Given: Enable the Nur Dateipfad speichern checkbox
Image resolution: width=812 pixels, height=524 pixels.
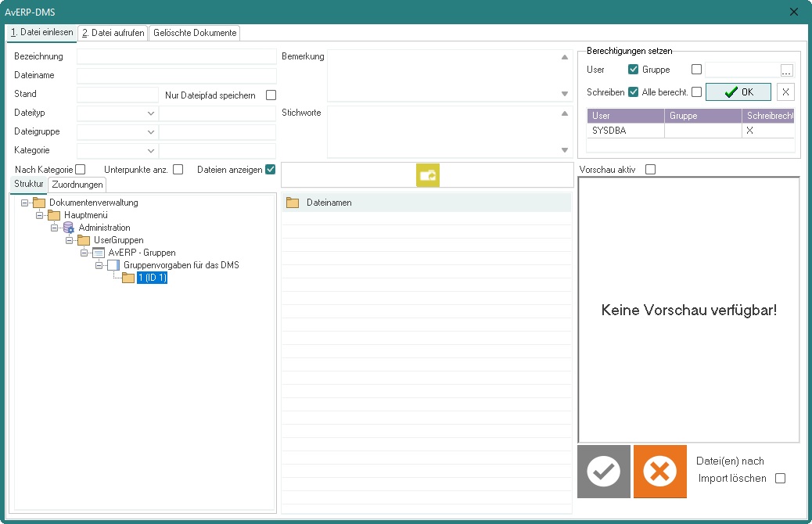Looking at the screenshot, I should [271, 95].
